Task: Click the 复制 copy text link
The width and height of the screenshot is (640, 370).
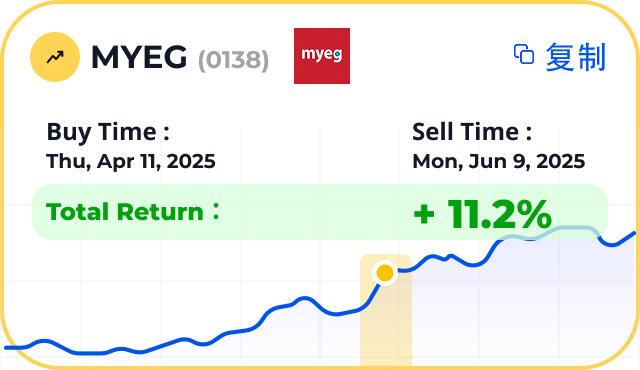Action: [x=576, y=57]
